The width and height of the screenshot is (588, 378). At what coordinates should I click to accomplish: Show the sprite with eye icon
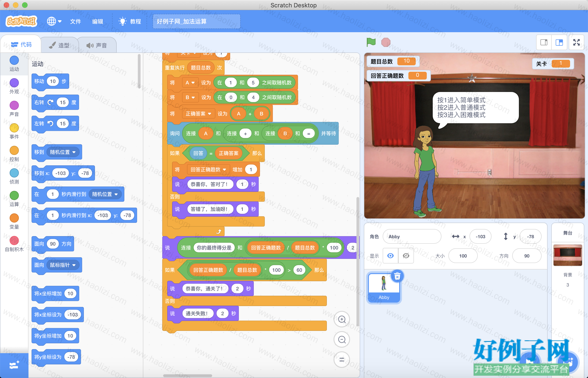tap(390, 256)
